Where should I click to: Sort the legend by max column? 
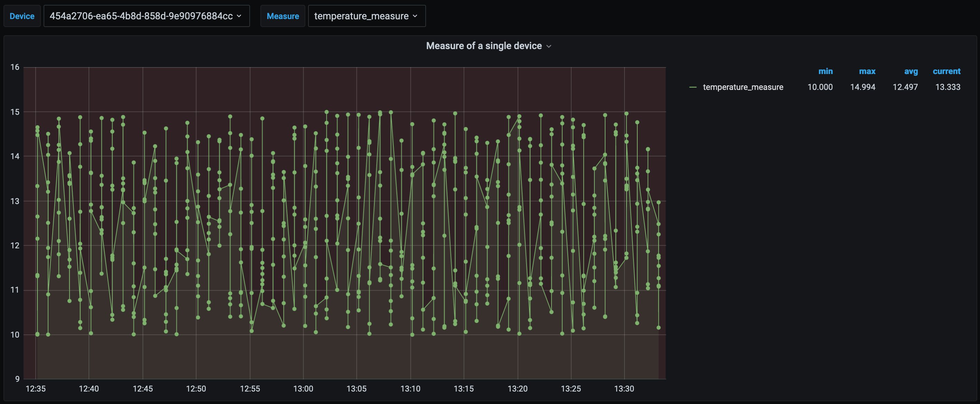click(x=867, y=71)
